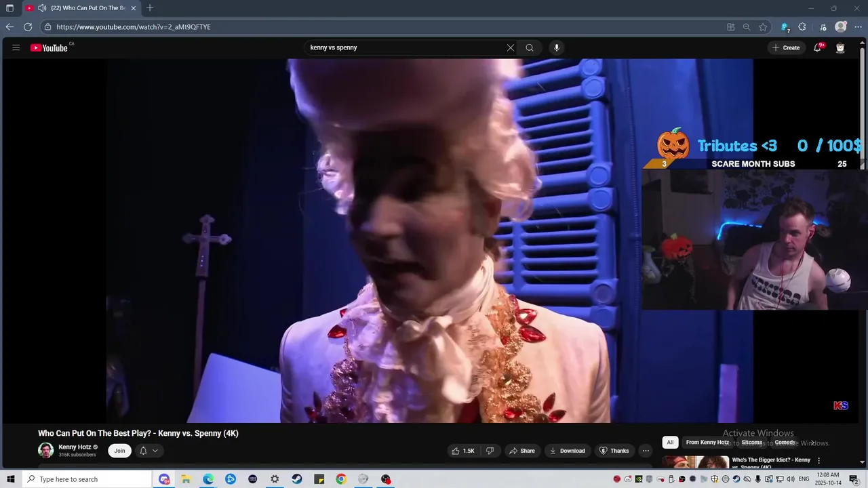868x488 pixels.
Task: Select the 'Comedy' filter chip
Action: 785,443
